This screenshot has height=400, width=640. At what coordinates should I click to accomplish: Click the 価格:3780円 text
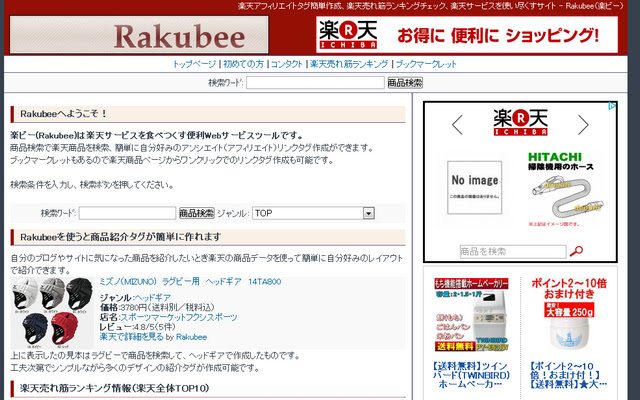(157, 307)
